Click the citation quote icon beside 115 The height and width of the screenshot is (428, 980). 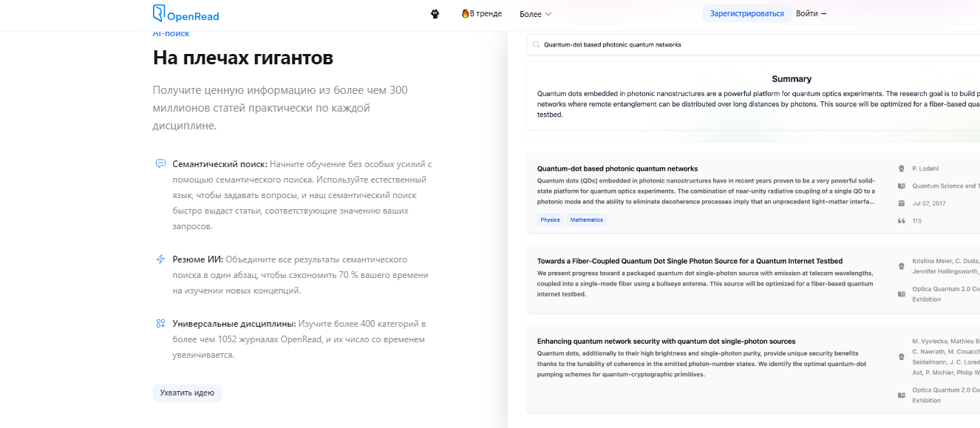coord(901,221)
